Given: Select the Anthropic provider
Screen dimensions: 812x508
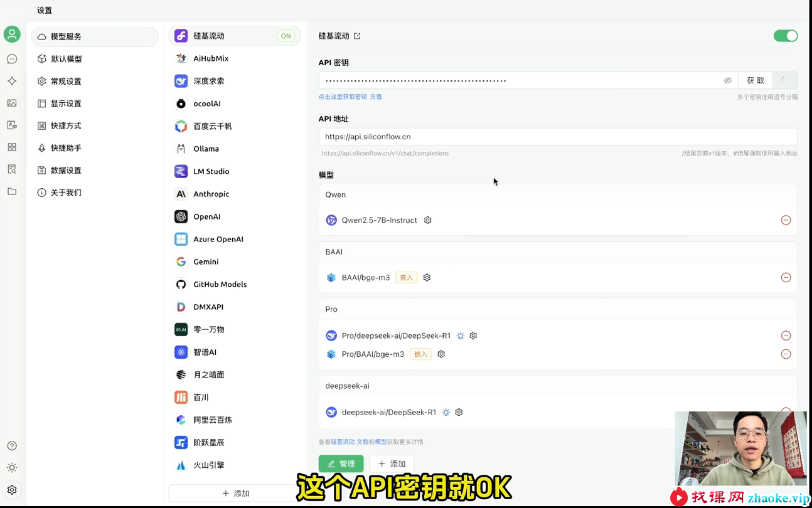Looking at the screenshot, I should (235, 194).
